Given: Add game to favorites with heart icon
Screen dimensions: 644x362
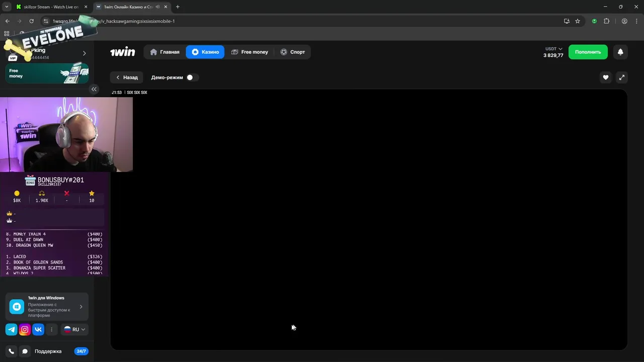Looking at the screenshot, I should coord(606,77).
